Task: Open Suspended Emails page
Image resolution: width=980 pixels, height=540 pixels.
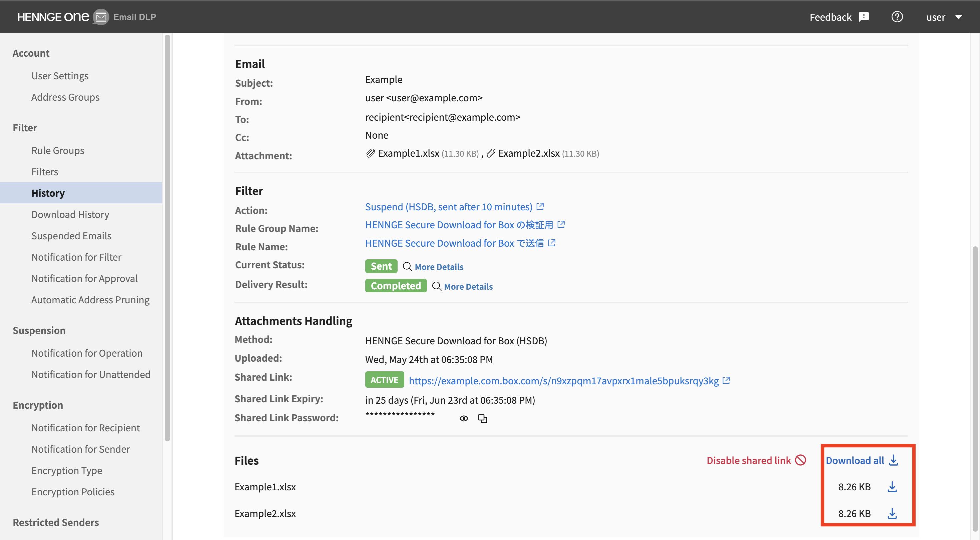Action: (x=71, y=235)
